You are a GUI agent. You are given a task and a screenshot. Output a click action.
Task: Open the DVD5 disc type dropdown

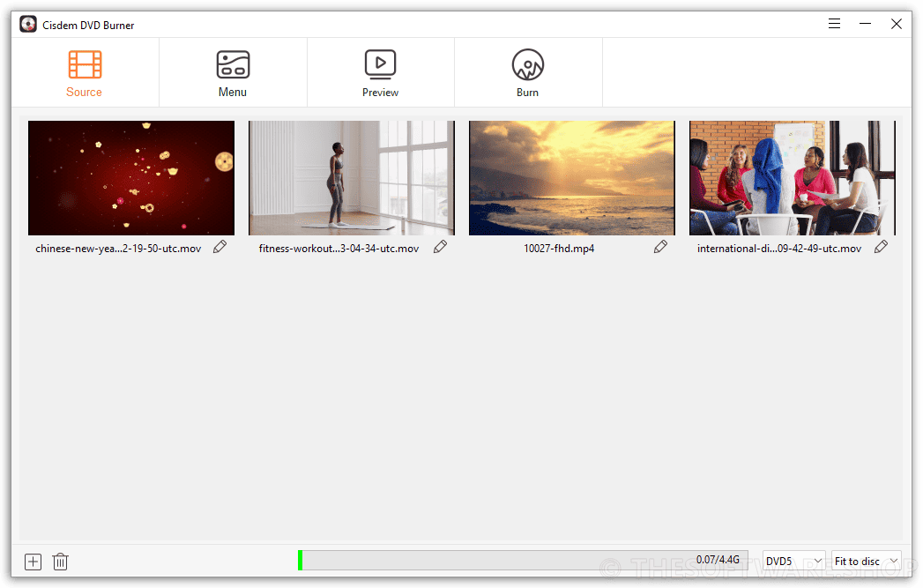tap(793, 561)
